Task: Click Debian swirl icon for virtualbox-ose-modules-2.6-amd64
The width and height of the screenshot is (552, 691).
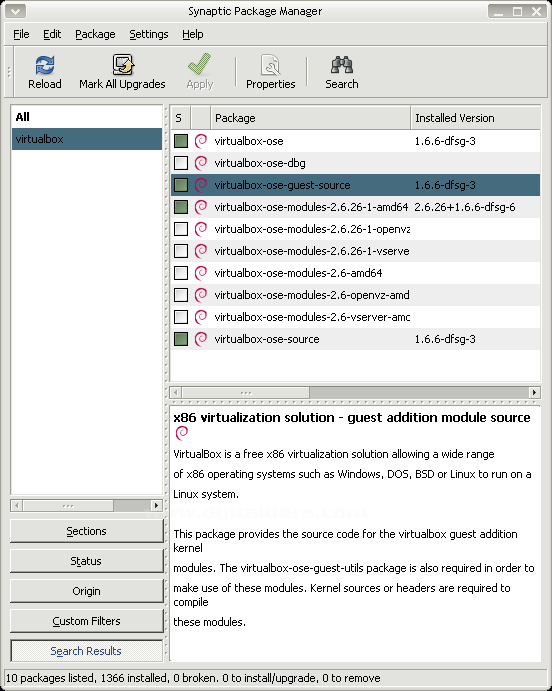Action: (x=201, y=273)
